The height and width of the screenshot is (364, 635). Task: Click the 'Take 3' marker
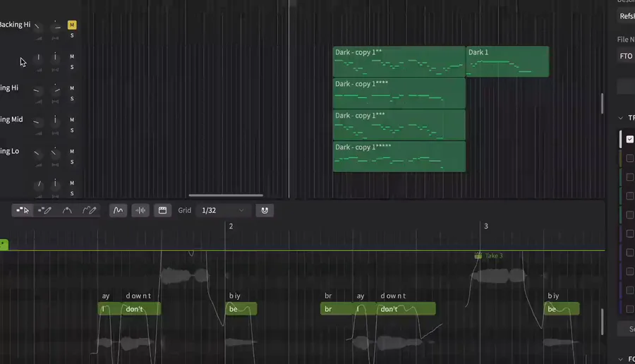[489, 256]
